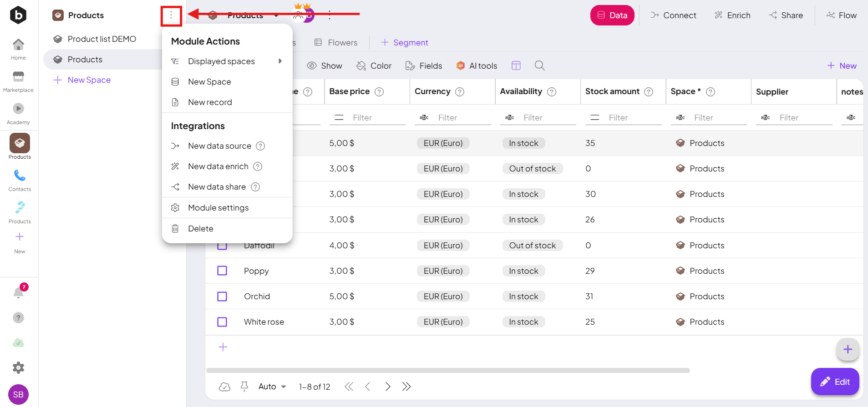
Task: Open the Marketplace sidebar icon
Action: tap(18, 76)
